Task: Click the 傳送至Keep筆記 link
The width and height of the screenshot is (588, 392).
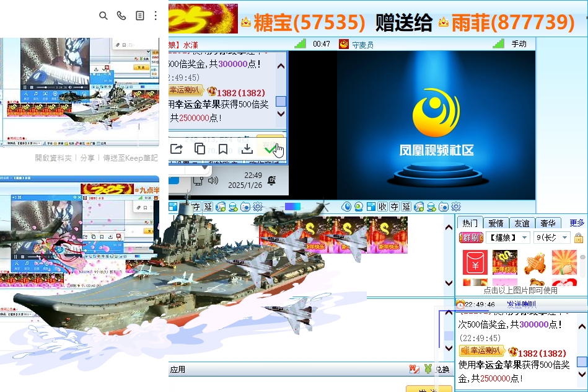Action: (131, 158)
